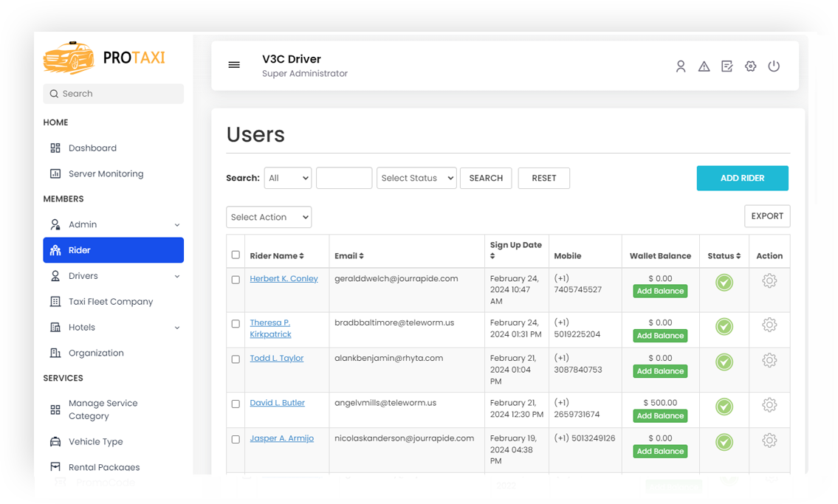838x504 pixels.
Task: Expand the Drivers sidebar section
Action: 83,275
